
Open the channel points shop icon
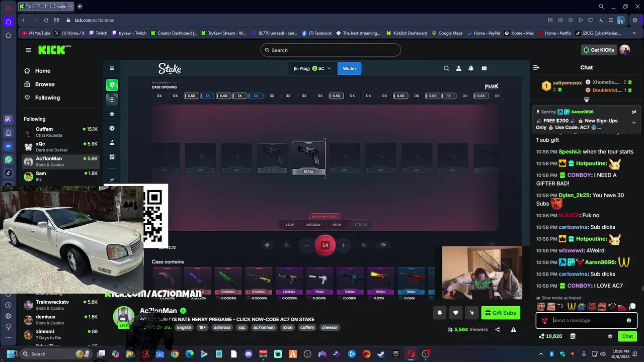pos(572,336)
